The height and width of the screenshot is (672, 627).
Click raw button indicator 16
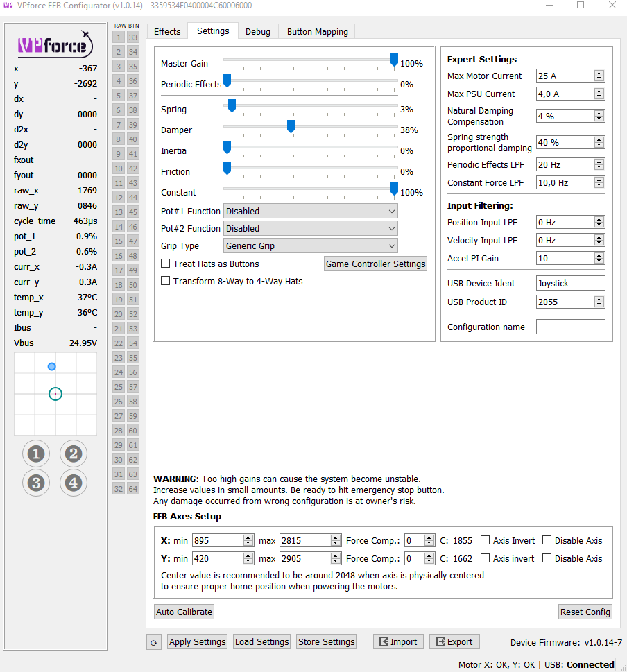119,256
